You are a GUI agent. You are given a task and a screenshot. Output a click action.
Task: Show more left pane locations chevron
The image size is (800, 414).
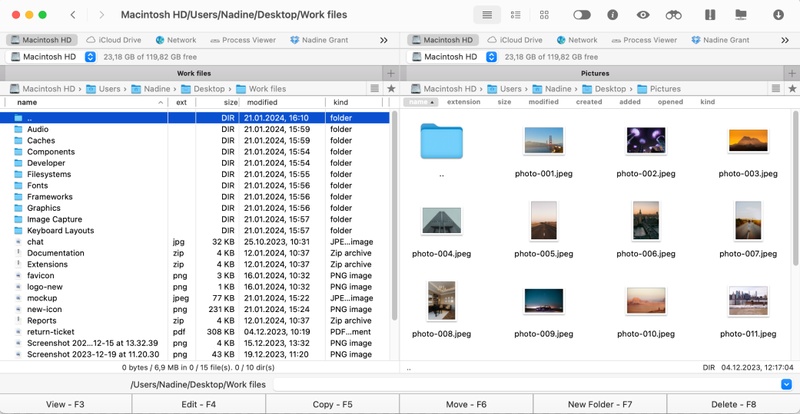(x=384, y=40)
